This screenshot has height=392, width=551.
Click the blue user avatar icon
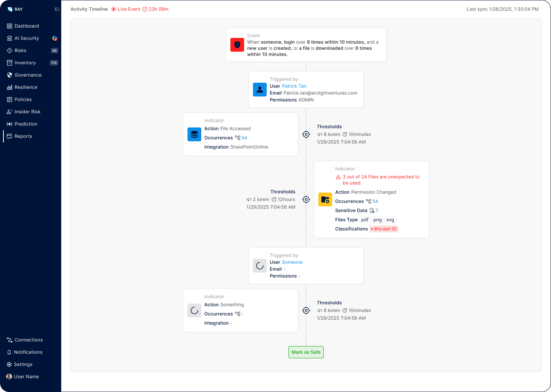pyautogui.click(x=260, y=90)
